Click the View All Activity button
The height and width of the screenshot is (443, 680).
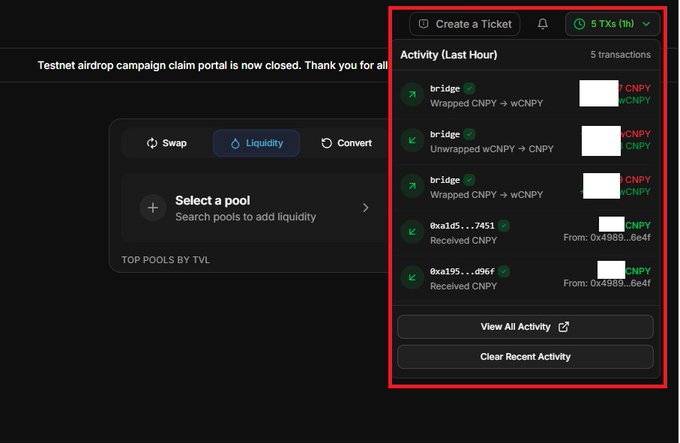[x=525, y=327]
